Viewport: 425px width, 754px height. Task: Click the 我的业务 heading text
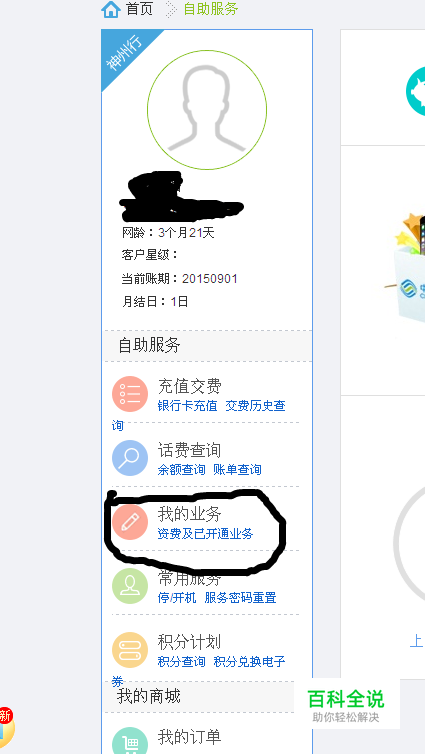coord(189,514)
